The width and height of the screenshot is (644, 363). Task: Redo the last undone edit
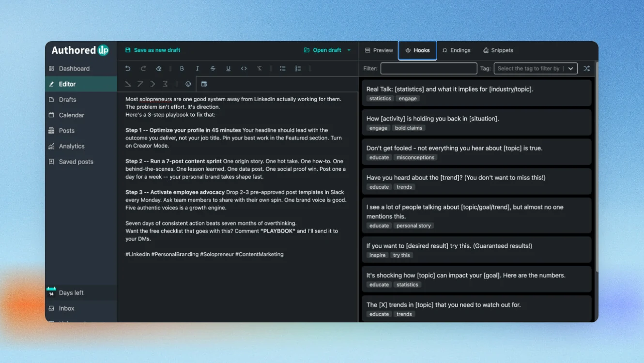[x=143, y=69]
